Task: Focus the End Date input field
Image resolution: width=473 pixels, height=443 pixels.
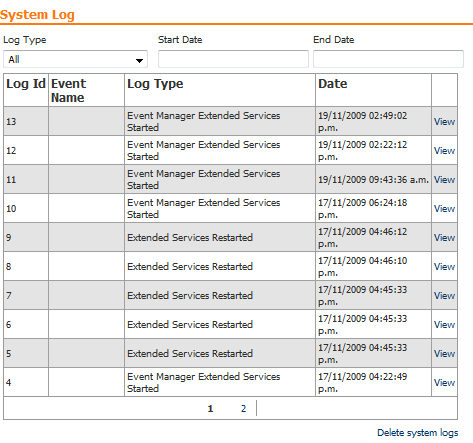Action: pyautogui.click(x=388, y=59)
